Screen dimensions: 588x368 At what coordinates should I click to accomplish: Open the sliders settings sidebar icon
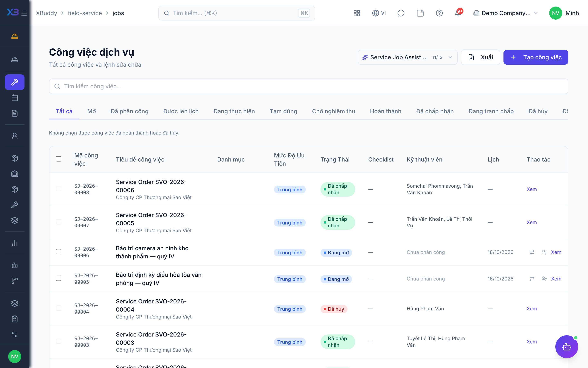(14, 334)
